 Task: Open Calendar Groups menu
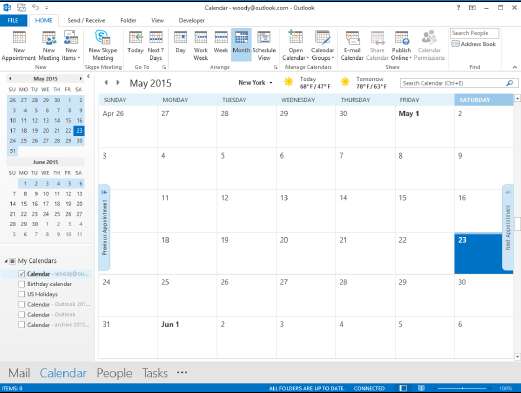tap(322, 46)
